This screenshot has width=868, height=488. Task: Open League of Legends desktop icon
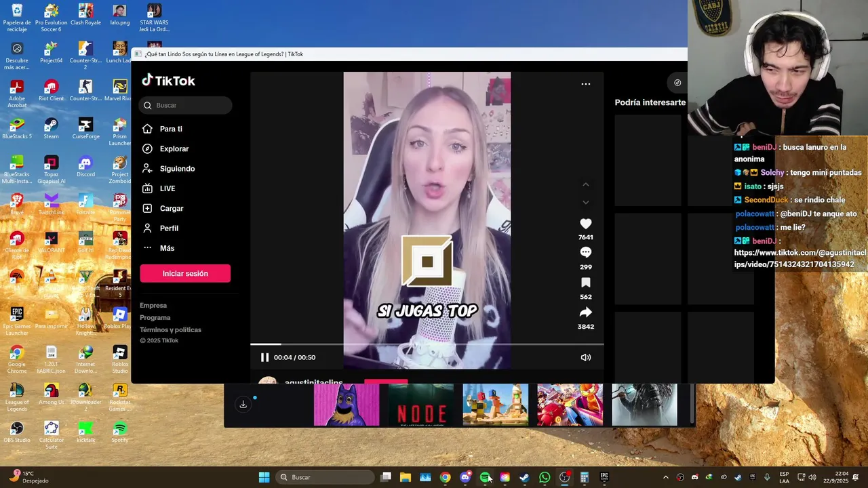point(17,397)
